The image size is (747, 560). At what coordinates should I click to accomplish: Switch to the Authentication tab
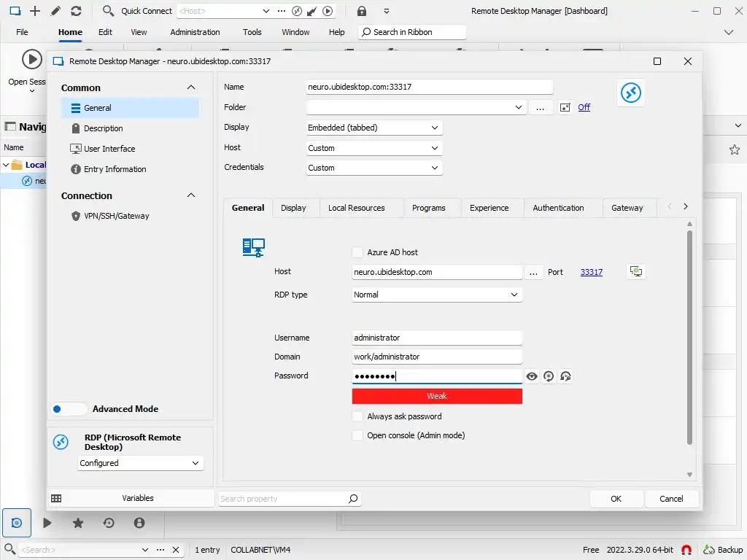click(558, 208)
